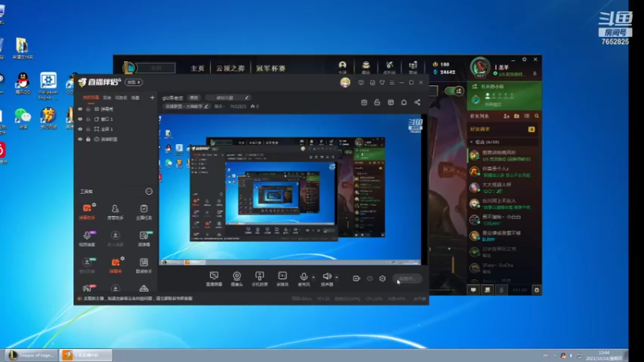
Task: Mute the speaker (扬声器) in streaming toolbar
Action: coord(327,278)
